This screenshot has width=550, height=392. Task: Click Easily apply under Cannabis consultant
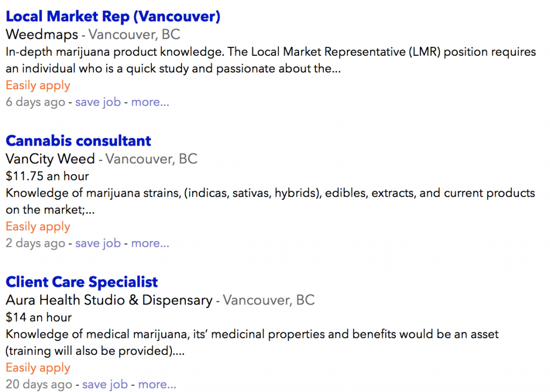pos(38,227)
